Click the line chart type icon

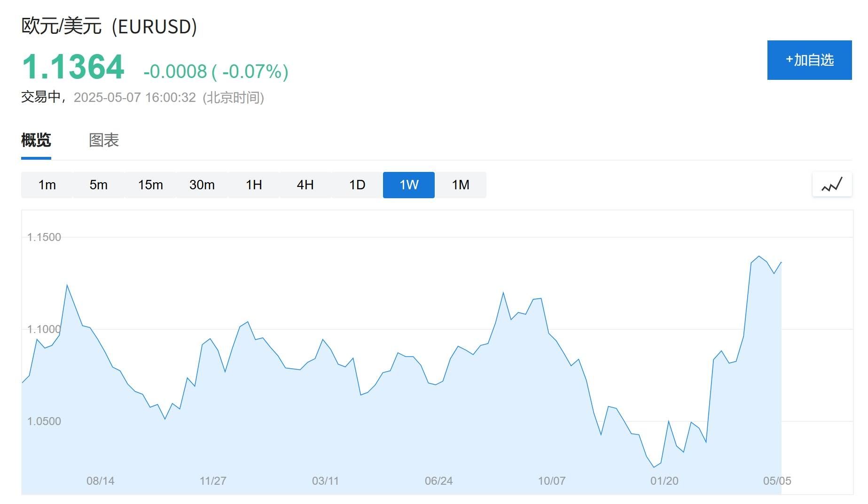[832, 185]
